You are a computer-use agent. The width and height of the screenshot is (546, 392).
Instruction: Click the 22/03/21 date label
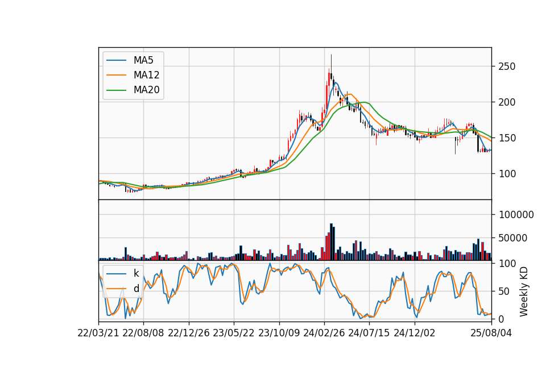98,333
